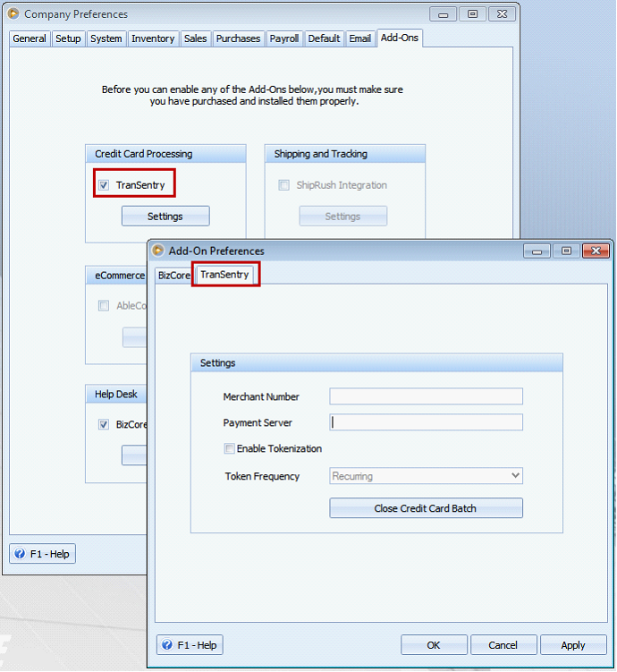Enable Tokenization checkbox

(230, 448)
